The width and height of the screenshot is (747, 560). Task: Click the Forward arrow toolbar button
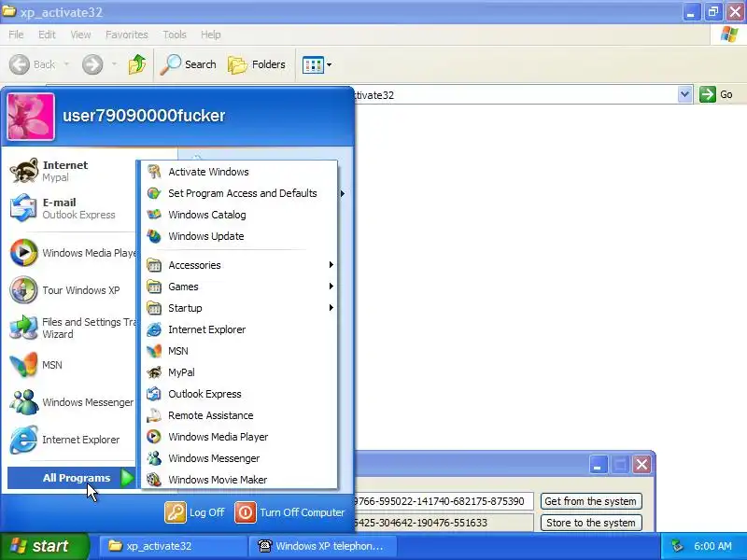point(92,64)
